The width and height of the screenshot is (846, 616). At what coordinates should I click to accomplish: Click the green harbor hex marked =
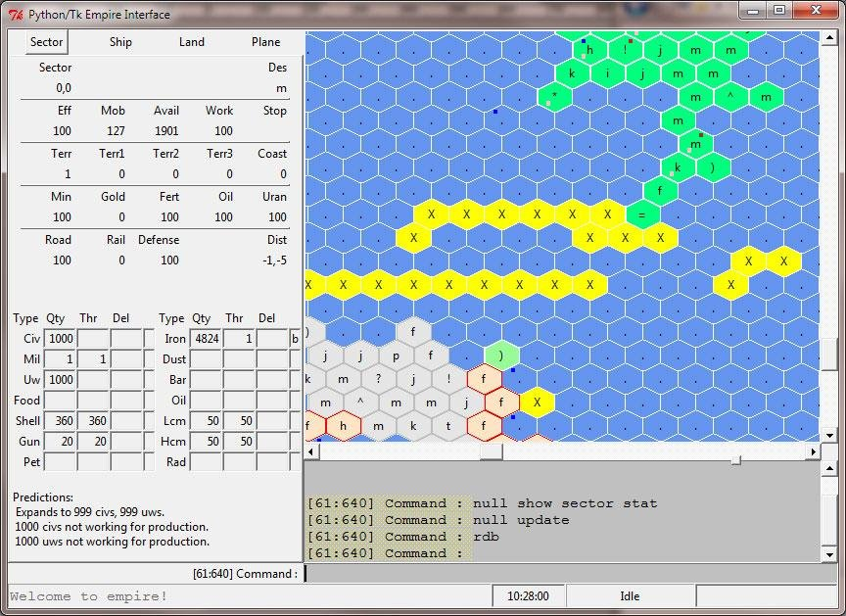tap(639, 213)
